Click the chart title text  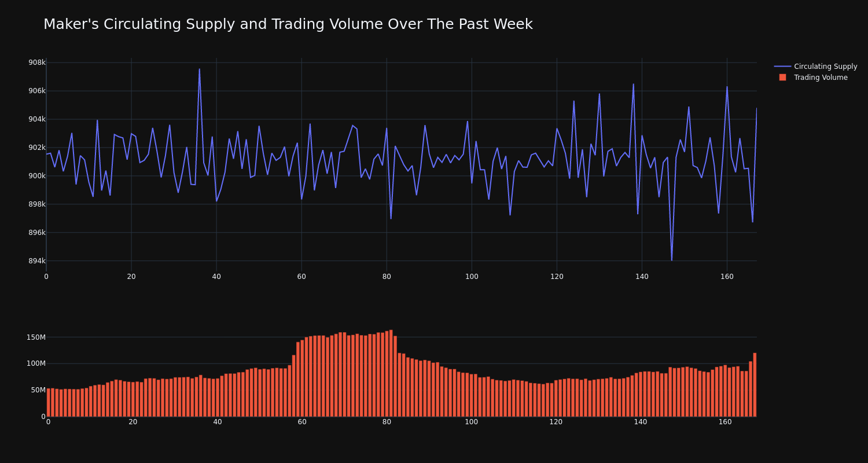tap(288, 24)
